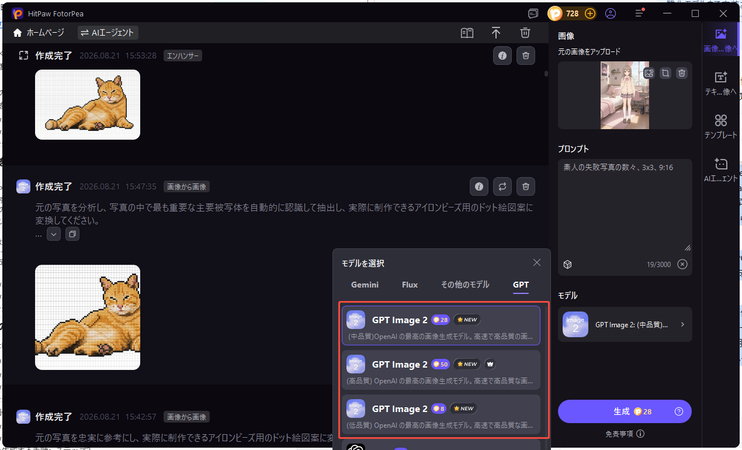Click the HitPaw FotorPea title bar logo
This screenshot has width=742, height=450.
click(18, 14)
